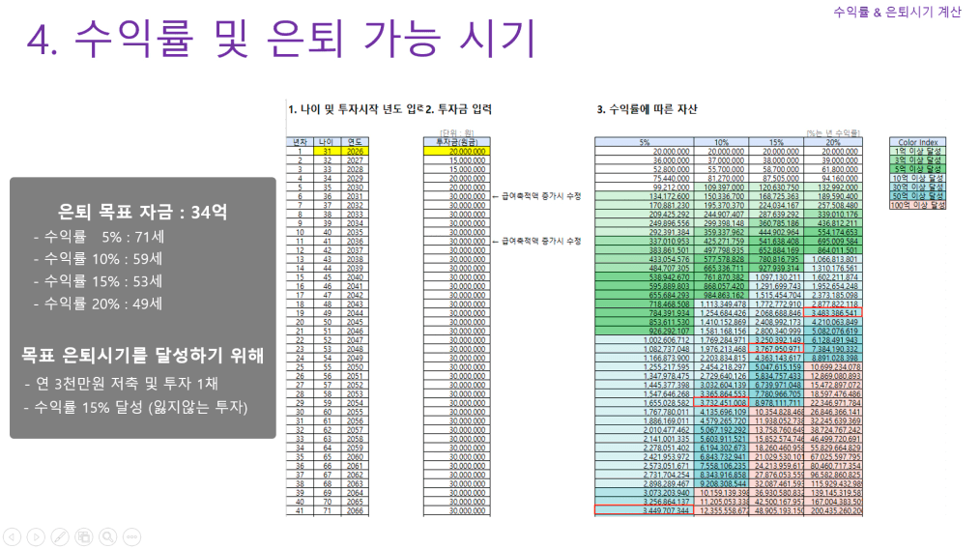
Task: Click section heading '2. 투자금 입력'
Action: pyautogui.click(x=459, y=109)
